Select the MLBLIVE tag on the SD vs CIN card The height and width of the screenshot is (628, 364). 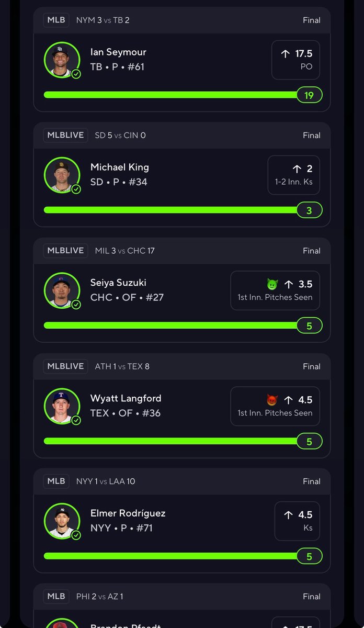pos(66,135)
